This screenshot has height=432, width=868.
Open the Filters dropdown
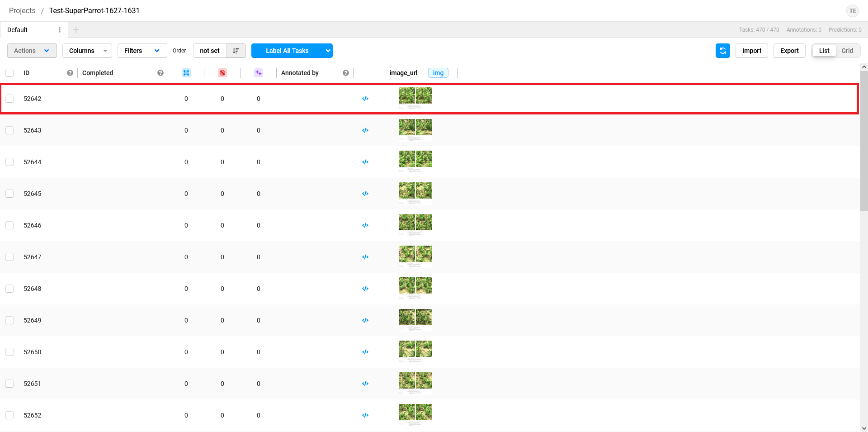(142, 51)
